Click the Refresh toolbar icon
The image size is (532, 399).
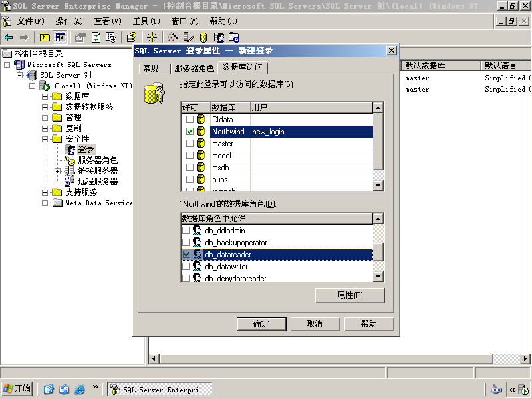pyautogui.click(x=96, y=37)
